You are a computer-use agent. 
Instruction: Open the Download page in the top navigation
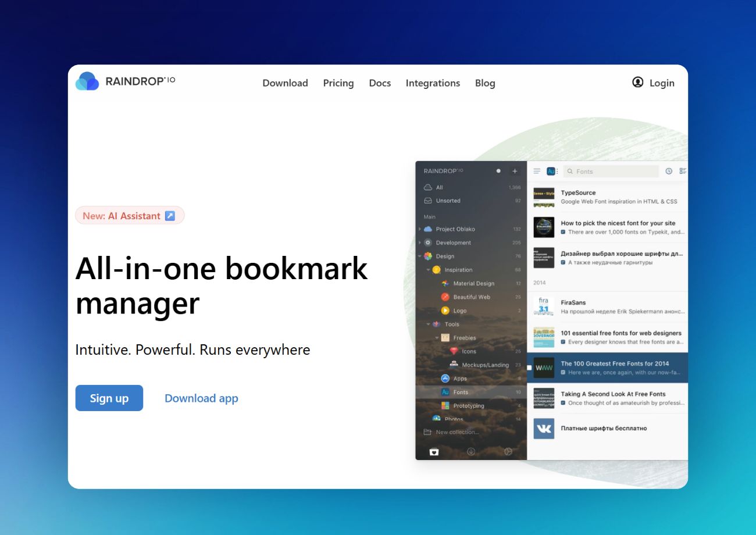(x=285, y=83)
